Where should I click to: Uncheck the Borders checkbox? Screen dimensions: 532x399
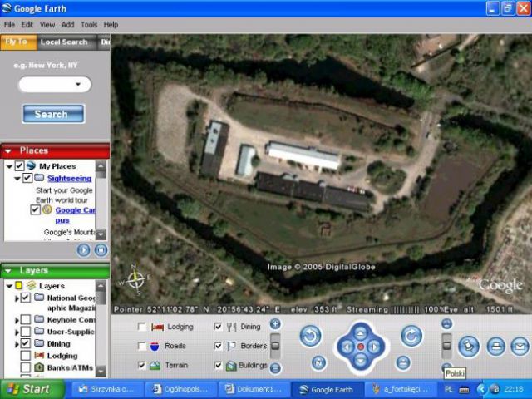click(x=218, y=346)
